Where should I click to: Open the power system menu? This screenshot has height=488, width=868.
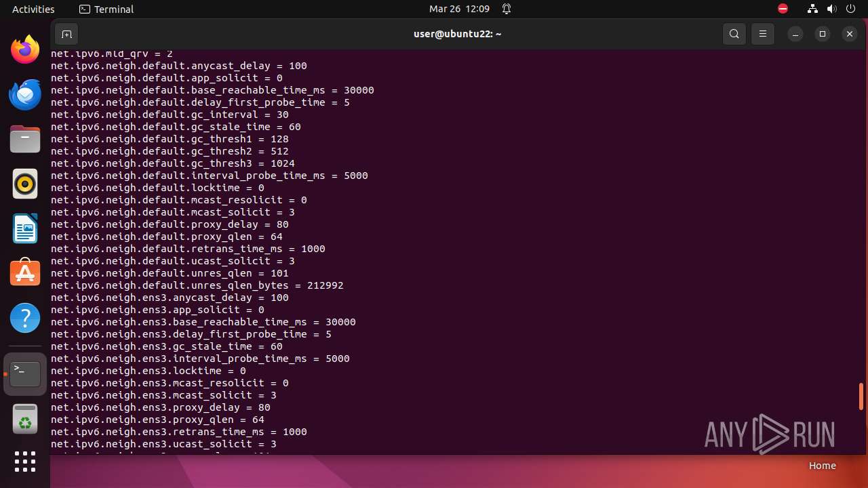tap(852, 9)
